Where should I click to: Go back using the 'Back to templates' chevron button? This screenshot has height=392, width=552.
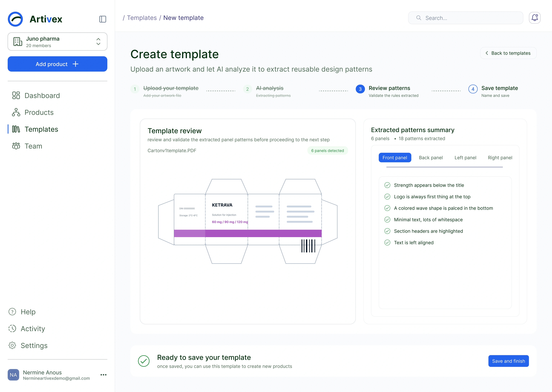(508, 53)
